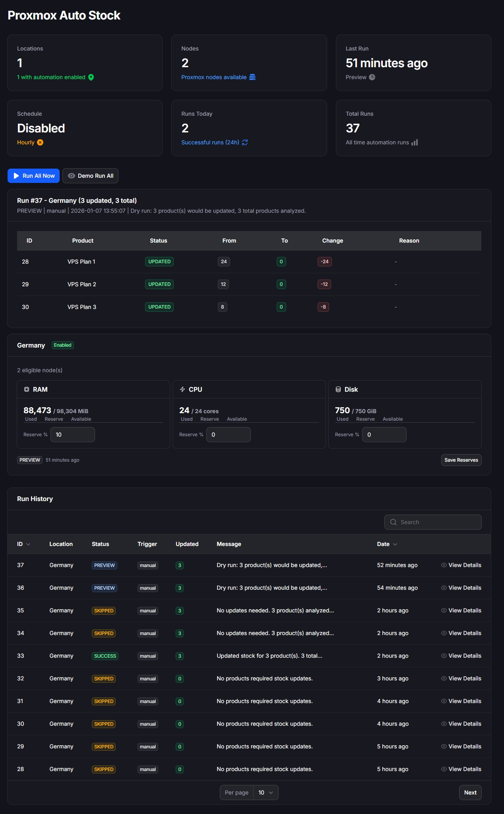Viewport: 504px width, 814px height.
Task: Toggle the Germany Enabled badge
Action: tap(63, 345)
